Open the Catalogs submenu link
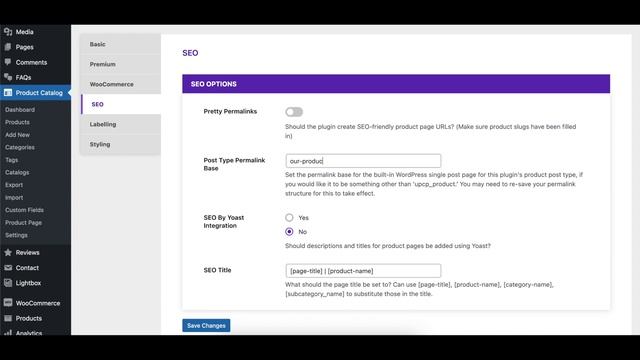The image size is (640, 360). point(17,172)
